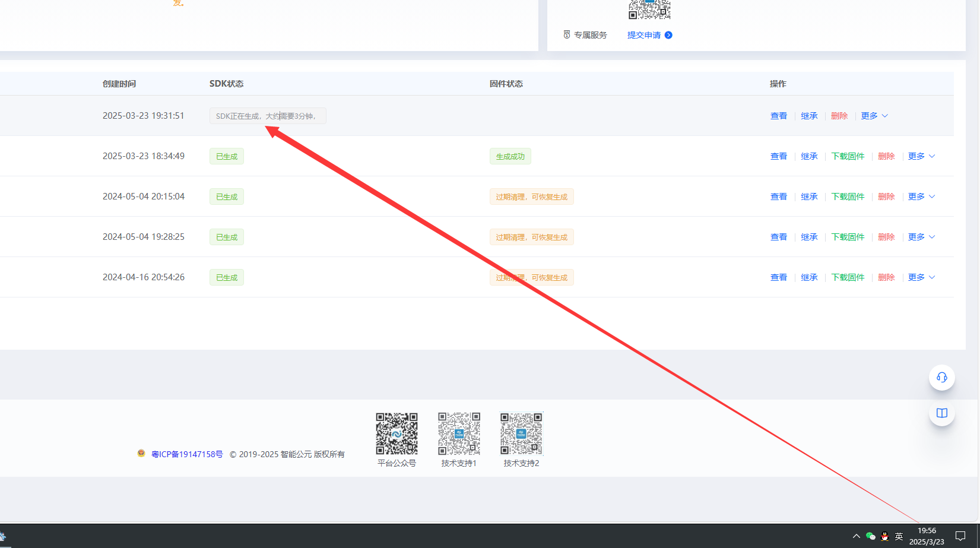
Task: Open the documentation book floating icon
Action: pyautogui.click(x=941, y=413)
